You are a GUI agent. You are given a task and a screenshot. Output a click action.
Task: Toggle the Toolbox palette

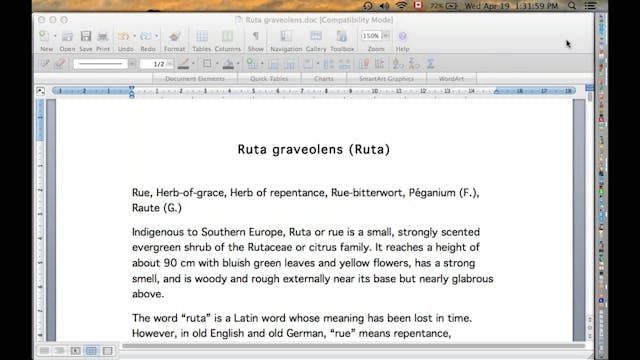click(342, 36)
